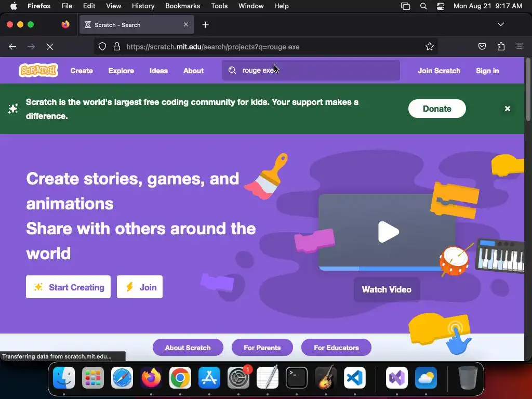Click the page vertical scrollbar
Viewport: 532px width, 399px height.
pos(528,89)
